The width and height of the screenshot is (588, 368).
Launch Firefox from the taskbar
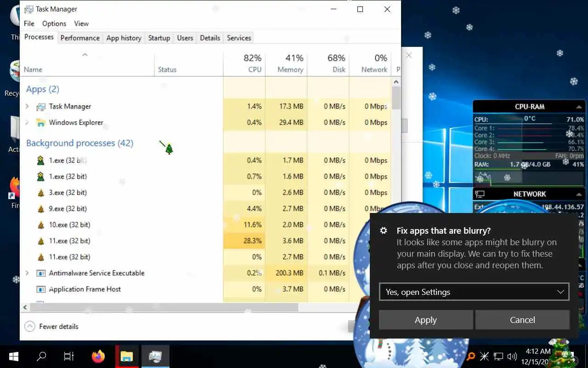(x=98, y=356)
